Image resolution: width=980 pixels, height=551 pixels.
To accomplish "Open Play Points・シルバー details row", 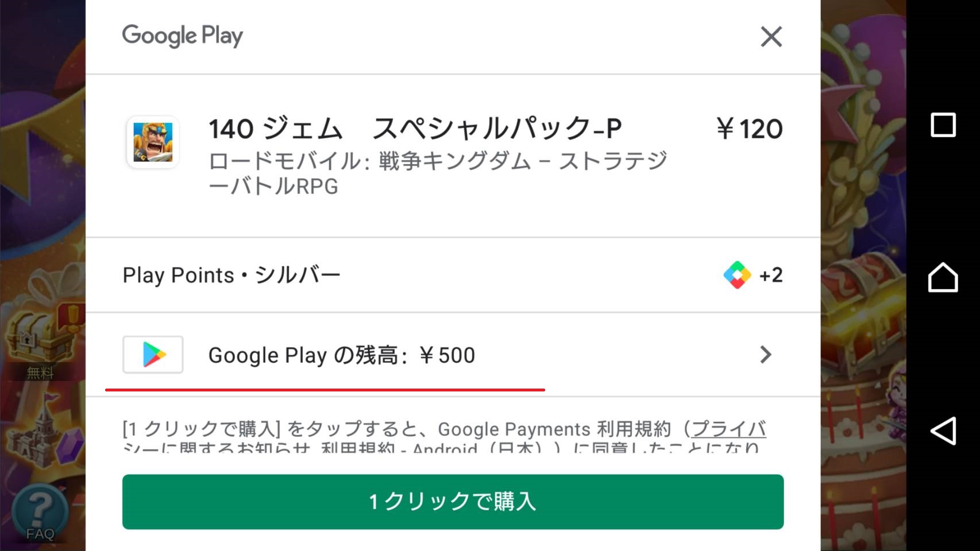I will tap(453, 275).
